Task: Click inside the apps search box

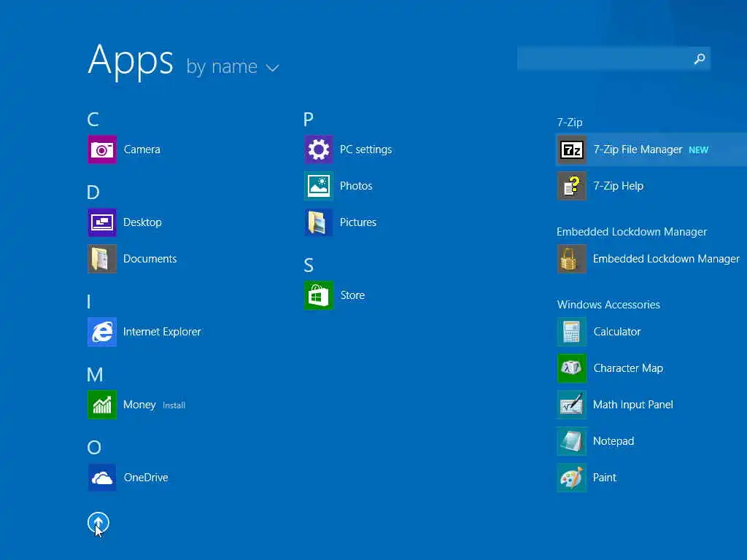Action: tap(614, 59)
